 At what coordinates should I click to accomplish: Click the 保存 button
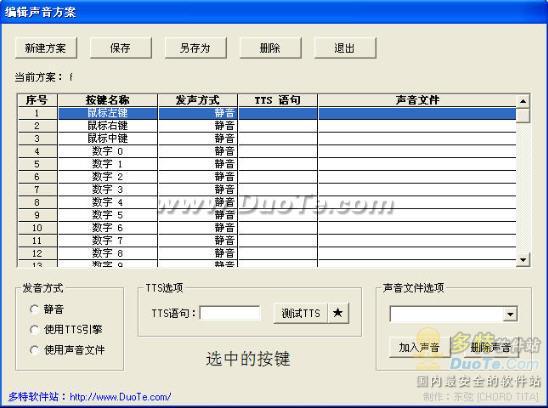(x=121, y=48)
